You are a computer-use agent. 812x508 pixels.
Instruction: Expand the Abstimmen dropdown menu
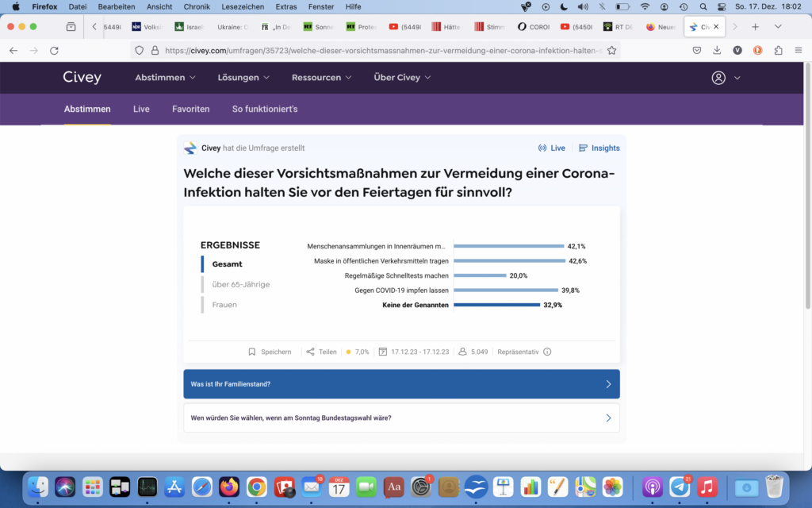[x=165, y=78]
